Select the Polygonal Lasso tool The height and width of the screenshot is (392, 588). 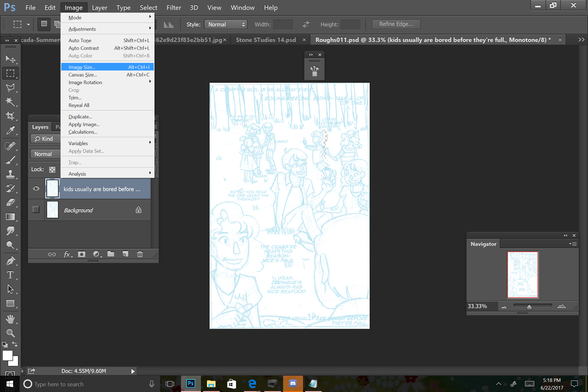pyautogui.click(x=10, y=87)
